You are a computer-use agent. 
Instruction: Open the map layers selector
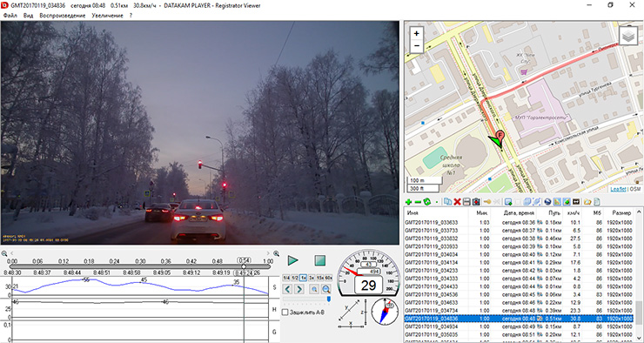[628, 36]
